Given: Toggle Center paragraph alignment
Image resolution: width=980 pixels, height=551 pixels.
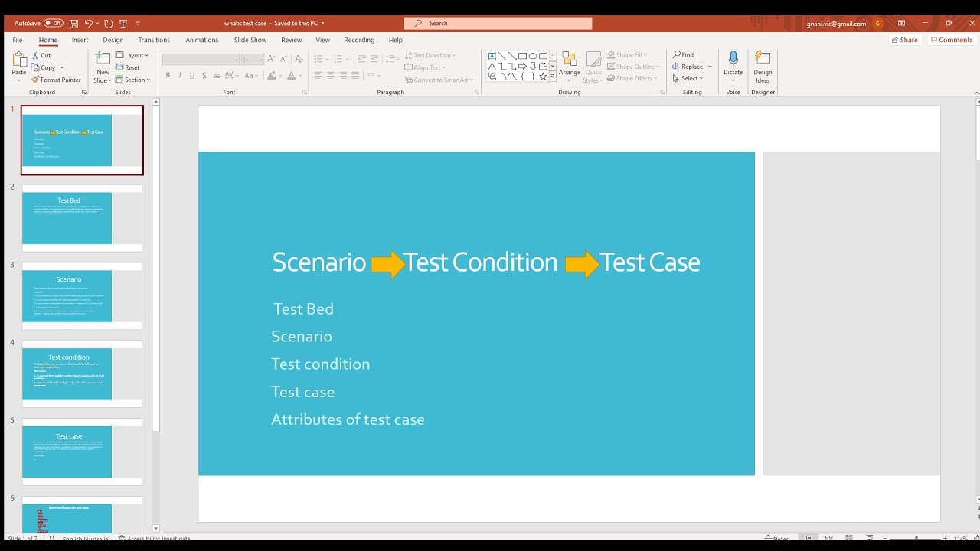Looking at the screenshot, I should 331,75.
